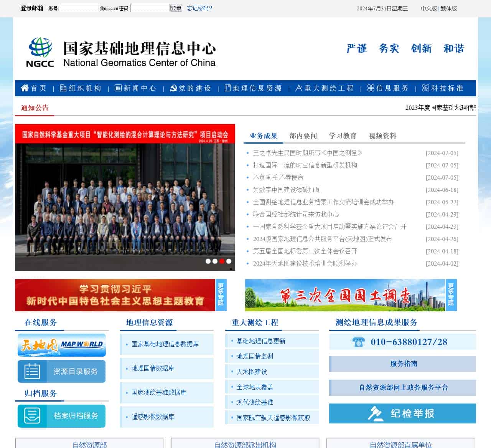Click the archive icon on 档案归档服务
The width and height of the screenshot is (491, 448).
(x=32, y=415)
